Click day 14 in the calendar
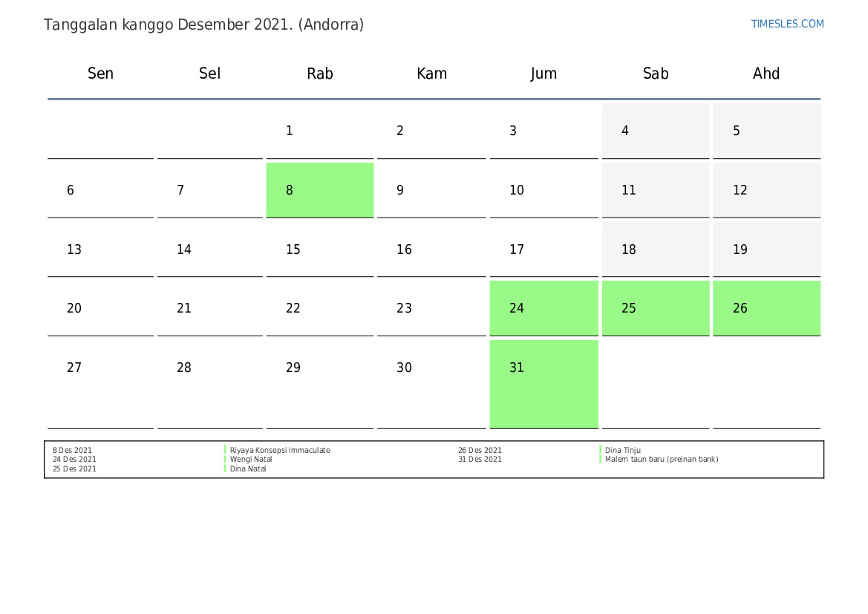The height and width of the screenshot is (614, 868). click(x=210, y=249)
